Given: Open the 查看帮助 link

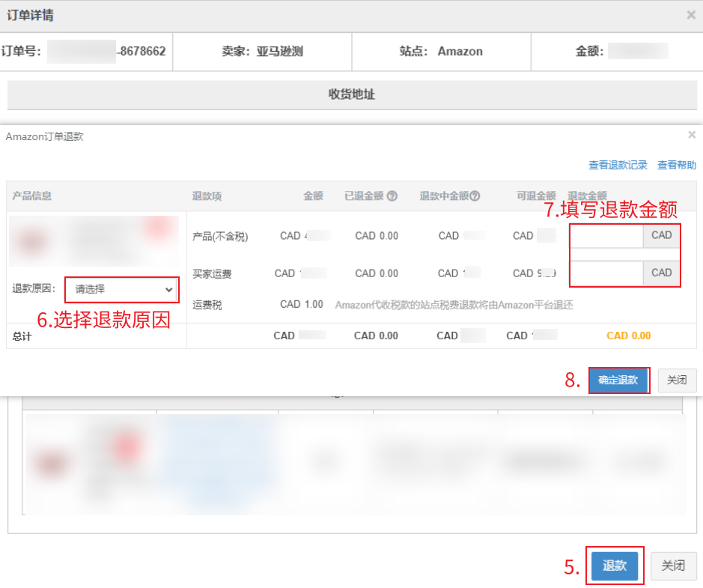Looking at the screenshot, I should [x=677, y=165].
